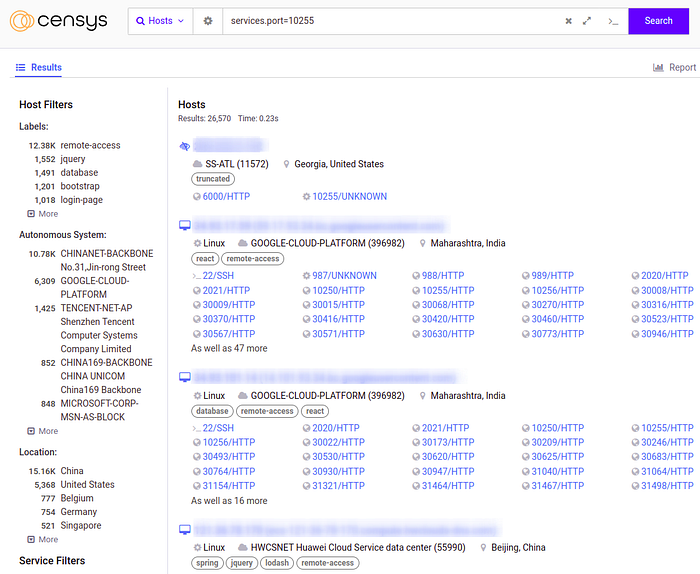Click monitor icon of third host
Screen dimensions: 700x574
[x=185, y=378]
